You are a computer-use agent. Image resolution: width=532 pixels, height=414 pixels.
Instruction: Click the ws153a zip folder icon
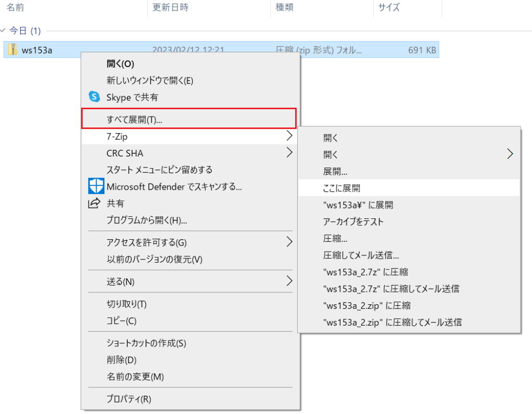point(12,50)
